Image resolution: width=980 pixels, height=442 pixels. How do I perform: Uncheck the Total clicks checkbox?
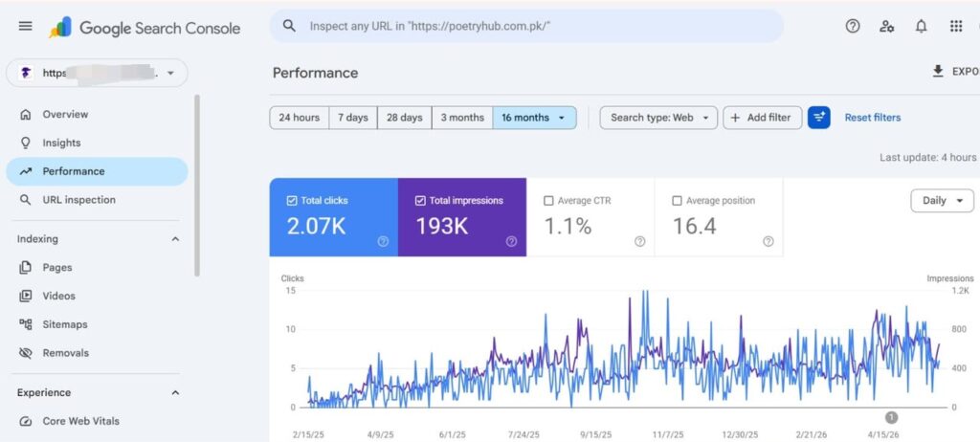291,201
